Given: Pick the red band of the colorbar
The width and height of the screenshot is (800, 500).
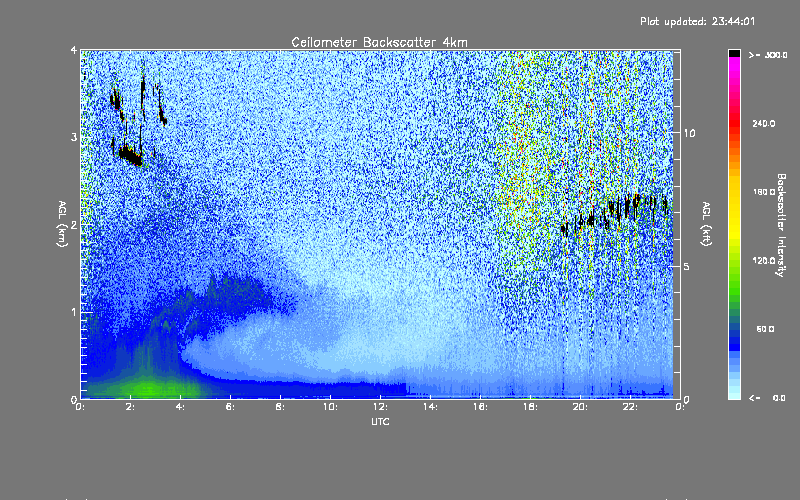Looking at the screenshot, I should click(x=734, y=122).
